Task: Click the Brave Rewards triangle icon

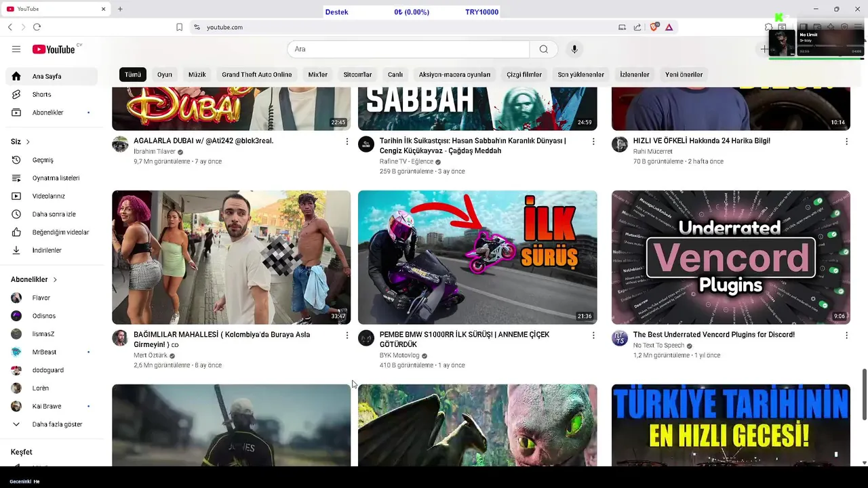Action: pyautogui.click(x=669, y=27)
